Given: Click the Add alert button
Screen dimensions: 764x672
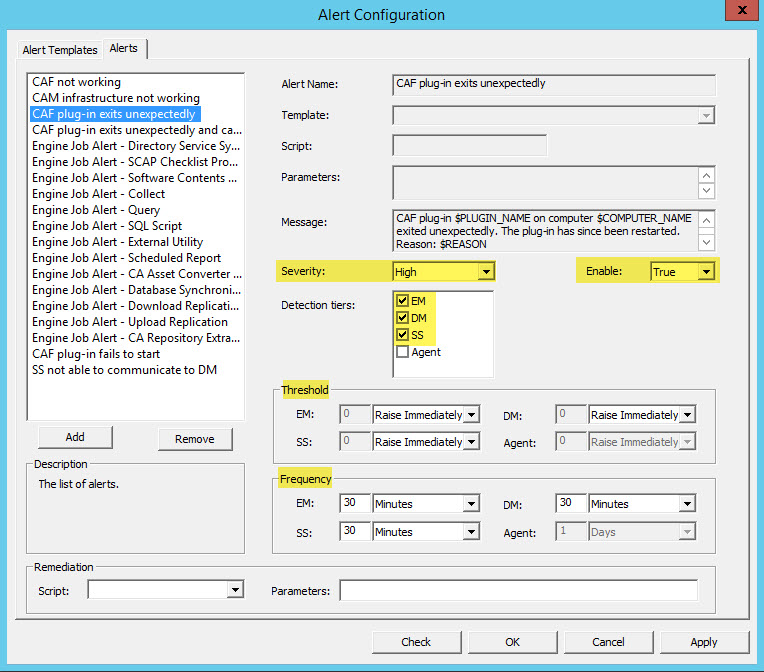Looking at the screenshot, I should [75, 438].
